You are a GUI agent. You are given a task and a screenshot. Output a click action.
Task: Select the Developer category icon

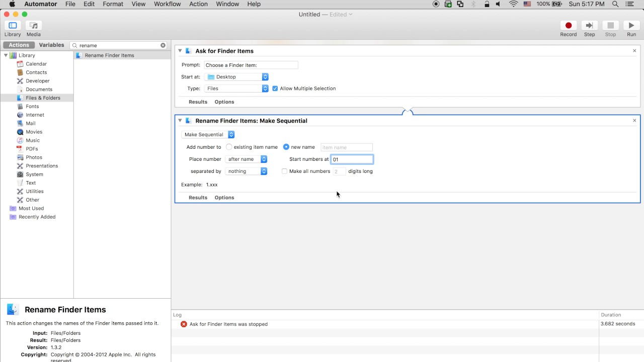(x=20, y=81)
